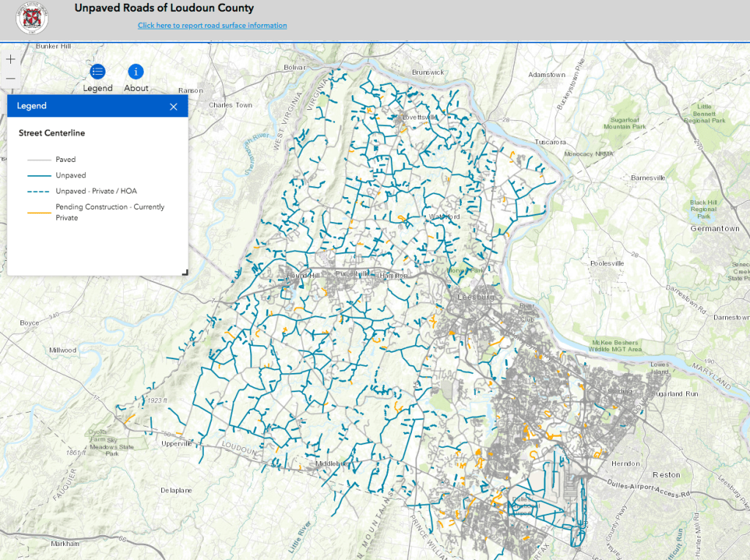
Task: Select the dashed Unpaved - Private / HOA symbol
Action: [x=39, y=191]
